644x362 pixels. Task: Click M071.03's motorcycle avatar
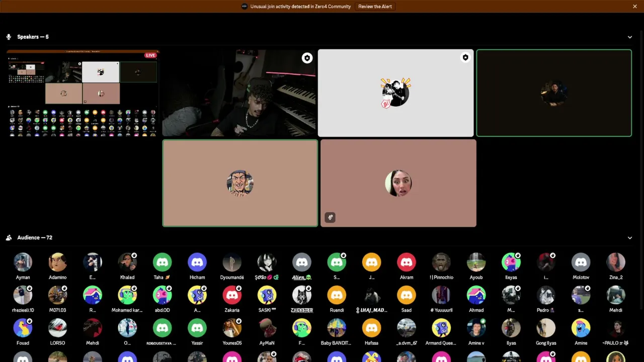click(57, 295)
